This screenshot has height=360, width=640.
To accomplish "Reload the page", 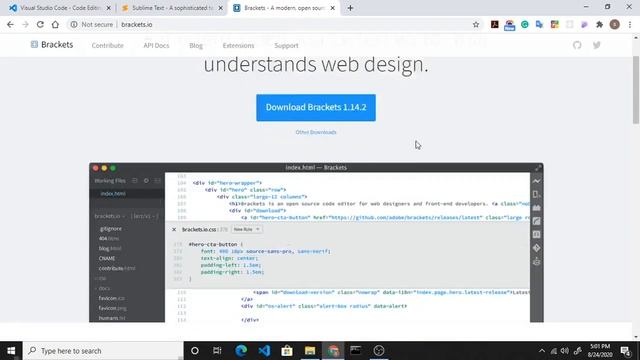I will 40,24.
